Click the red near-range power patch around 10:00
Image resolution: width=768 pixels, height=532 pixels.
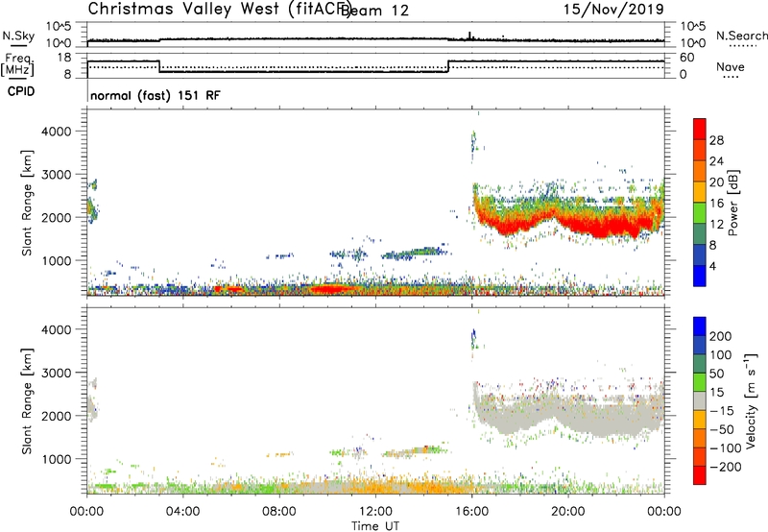coord(329,289)
